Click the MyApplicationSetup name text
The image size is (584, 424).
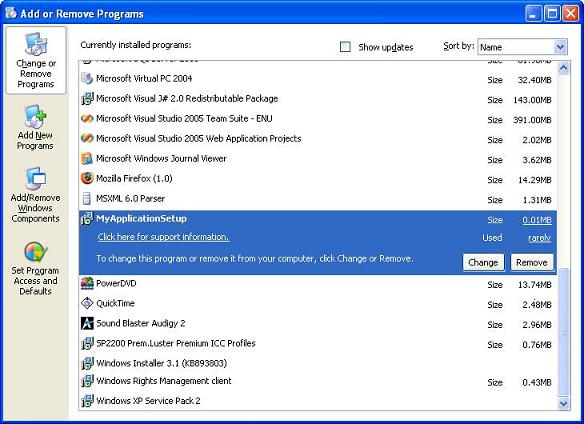tap(142, 218)
